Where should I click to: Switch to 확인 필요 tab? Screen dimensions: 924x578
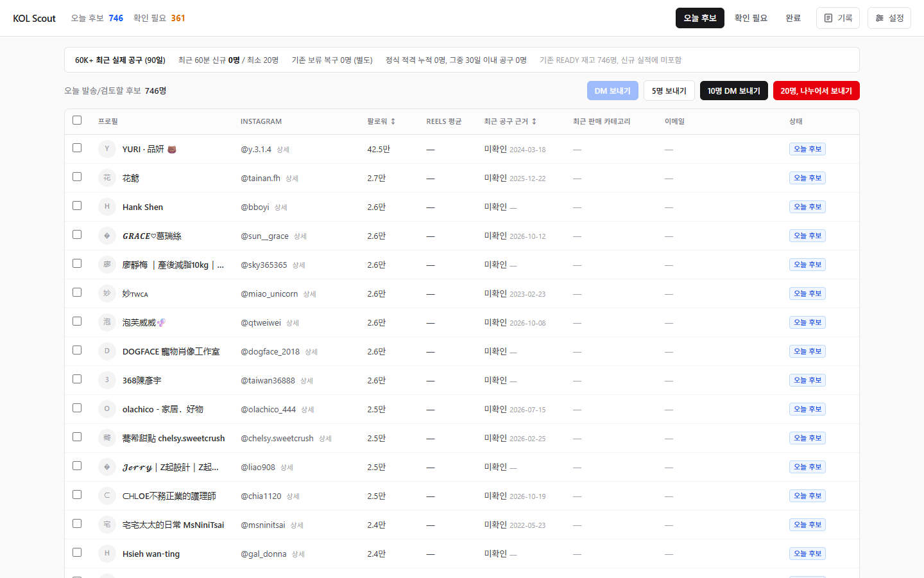[751, 18]
